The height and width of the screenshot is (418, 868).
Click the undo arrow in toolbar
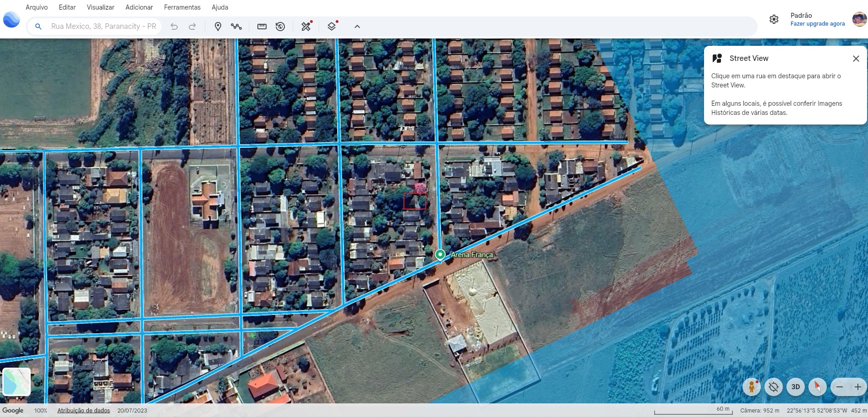[174, 27]
